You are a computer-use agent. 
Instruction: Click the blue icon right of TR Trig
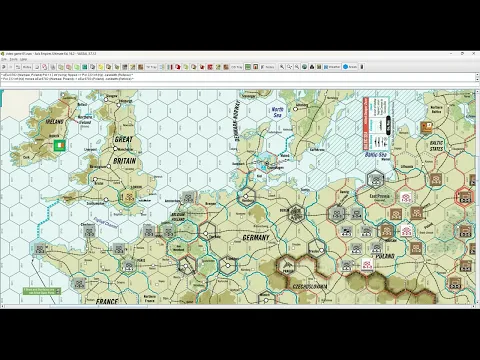click(162, 67)
